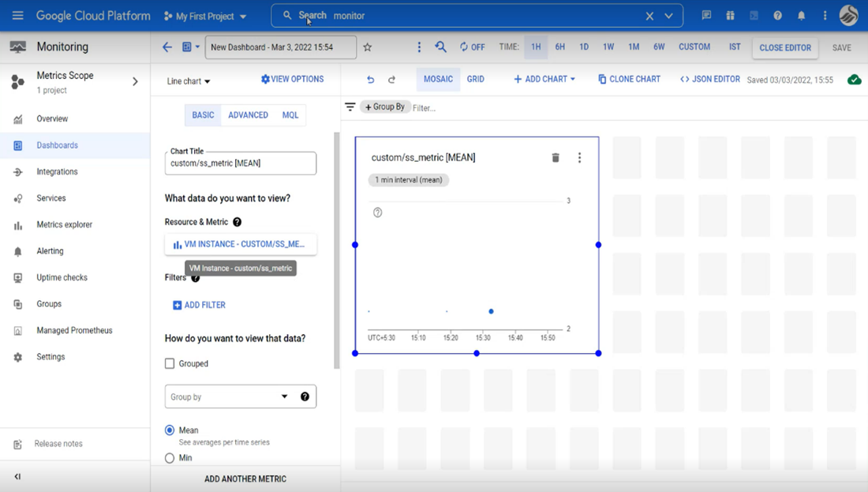The width and height of the screenshot is (868, 492).
Task: Switch to the MQL tab
Action: pos(290,115)
